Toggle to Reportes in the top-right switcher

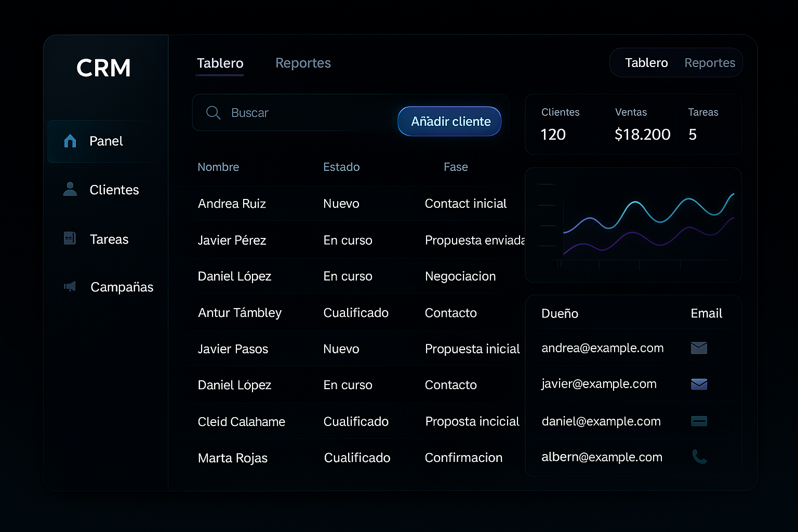pos(710,62)
